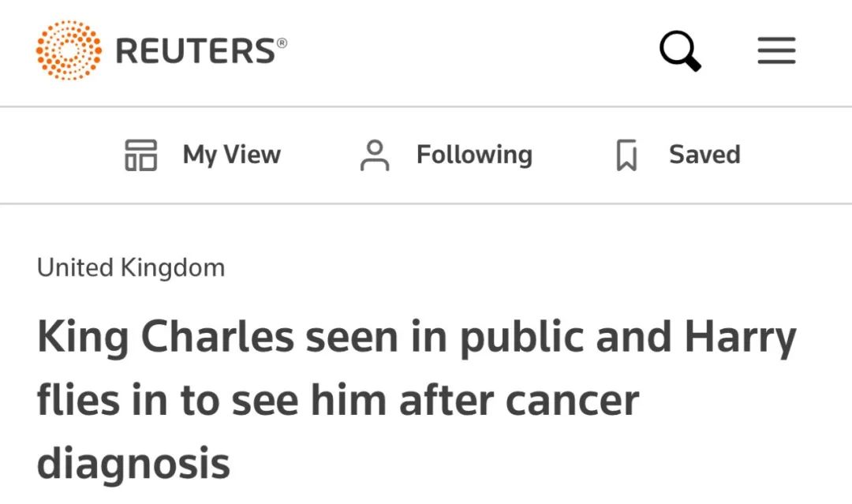Open the King Charles headline article
The image size is (852, 504).
(x=417, y=400)
